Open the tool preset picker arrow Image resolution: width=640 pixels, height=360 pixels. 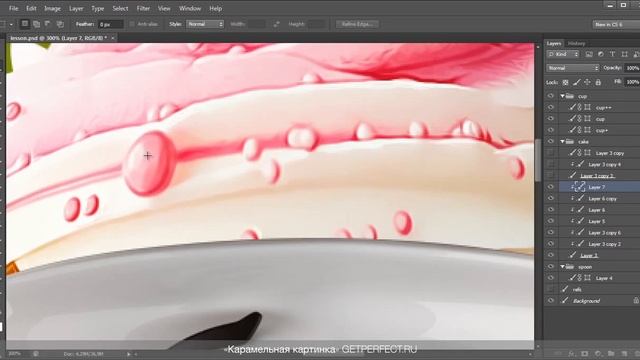click(11, 24)
